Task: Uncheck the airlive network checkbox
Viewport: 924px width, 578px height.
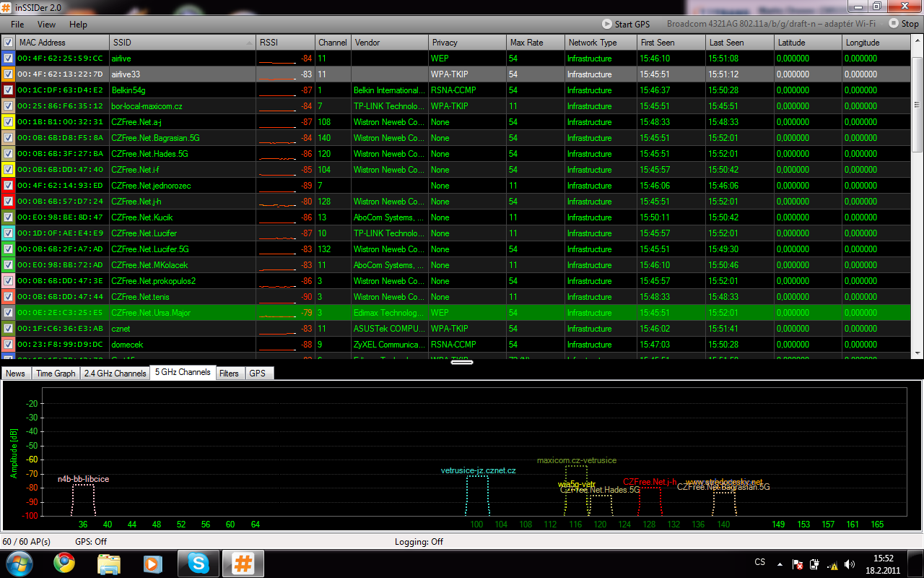Action: (x=8, y=59)
